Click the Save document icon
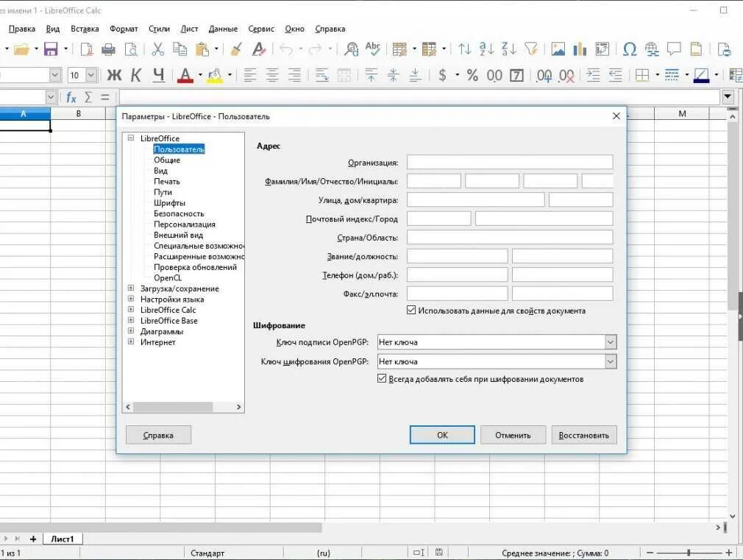This screenshot has width=743, height=560. tap(51, 49)
